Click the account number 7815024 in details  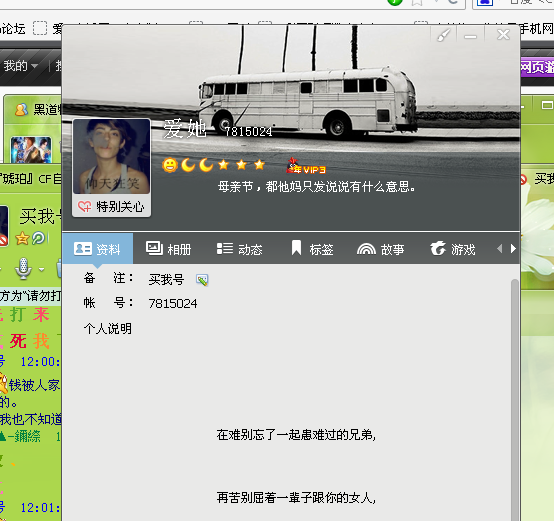(x=173, y=304)
